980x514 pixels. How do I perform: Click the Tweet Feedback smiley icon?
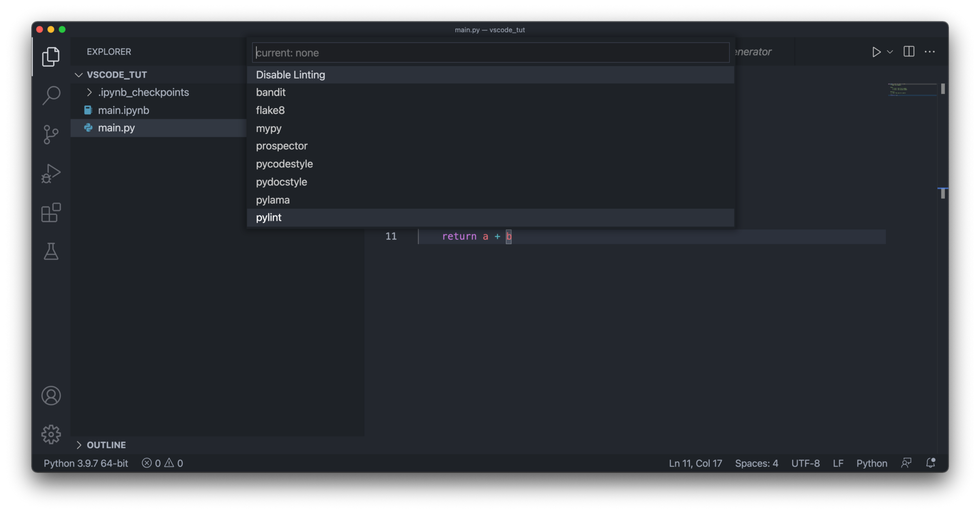pyautogui.click(x=906, y=463)
